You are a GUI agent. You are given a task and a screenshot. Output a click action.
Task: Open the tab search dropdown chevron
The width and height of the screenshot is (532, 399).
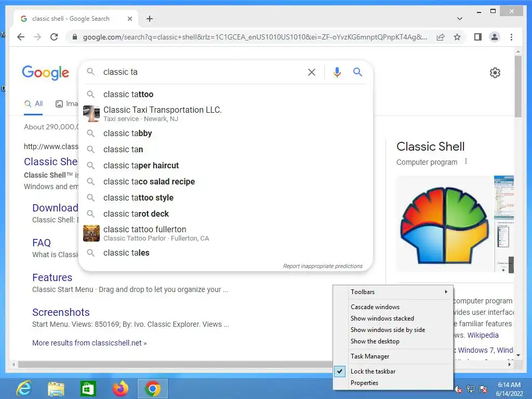tap(460, 19)
